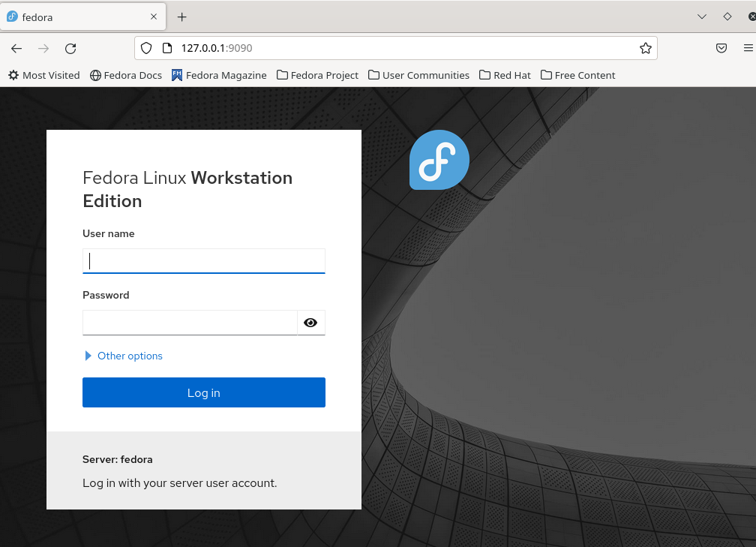
Task: Click the site information page icon
Action: pos(166,49)
